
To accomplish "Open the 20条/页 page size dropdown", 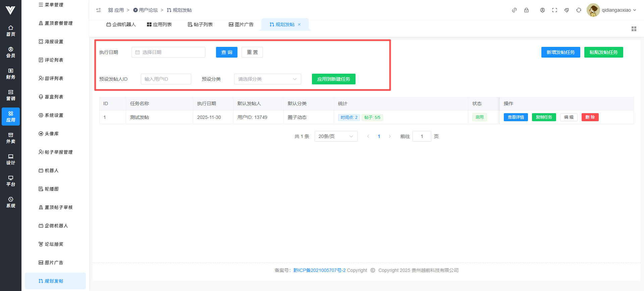I will [336, 136].
